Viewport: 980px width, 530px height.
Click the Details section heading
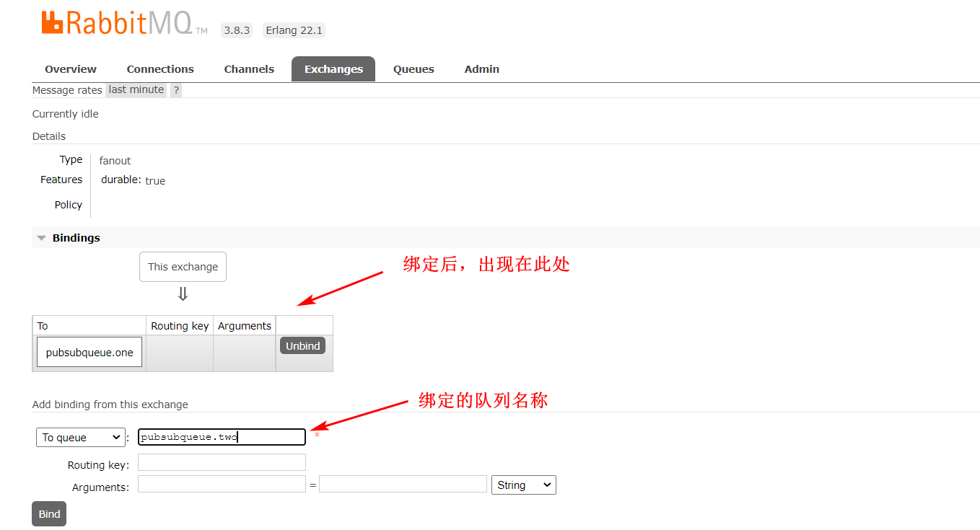49,136
